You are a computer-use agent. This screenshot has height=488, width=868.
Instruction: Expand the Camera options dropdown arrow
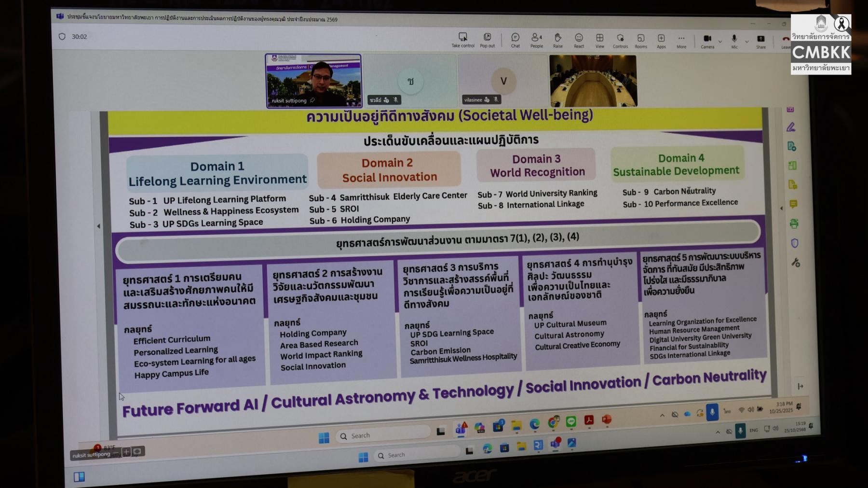(720, 42)
